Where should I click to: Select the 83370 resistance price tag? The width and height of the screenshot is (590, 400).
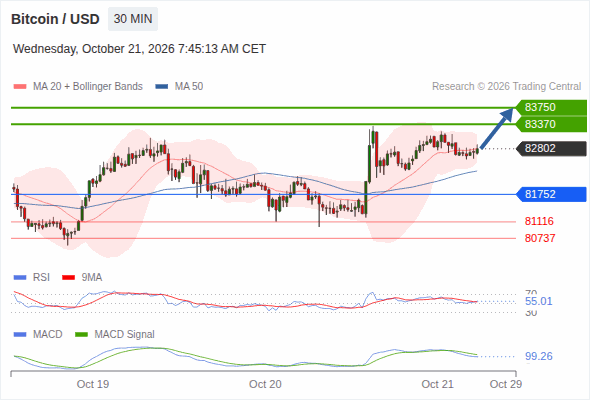(551, 124)
